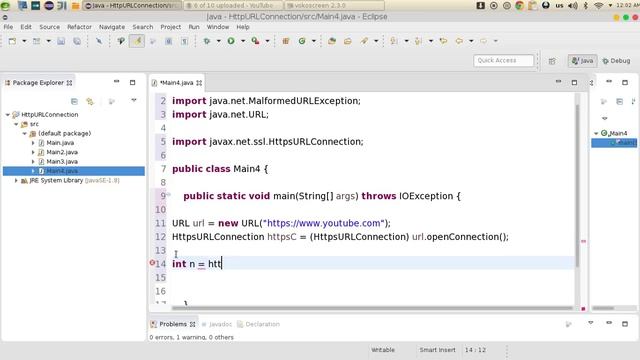Collapse the src folder node
Image resolution: width=640 pixels, height=360 pixels.
(16, 124)
